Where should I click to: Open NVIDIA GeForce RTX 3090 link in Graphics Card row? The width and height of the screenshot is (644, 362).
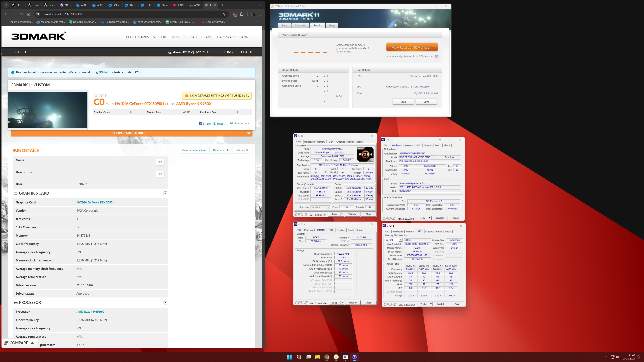tap(94, 202)
